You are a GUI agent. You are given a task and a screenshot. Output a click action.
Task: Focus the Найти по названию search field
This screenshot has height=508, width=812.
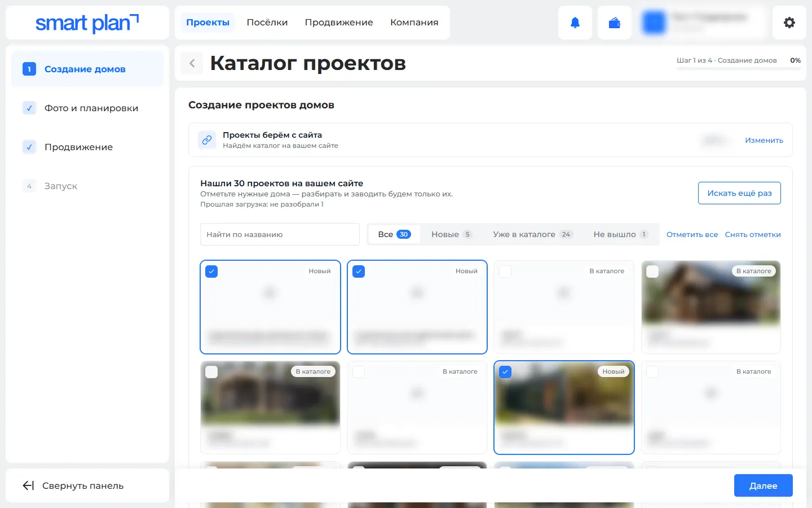(x=280, y=234)
